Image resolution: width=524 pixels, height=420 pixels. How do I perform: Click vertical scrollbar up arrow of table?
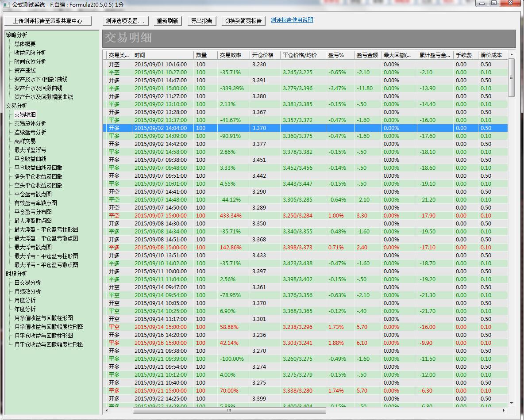pos(512,55)
